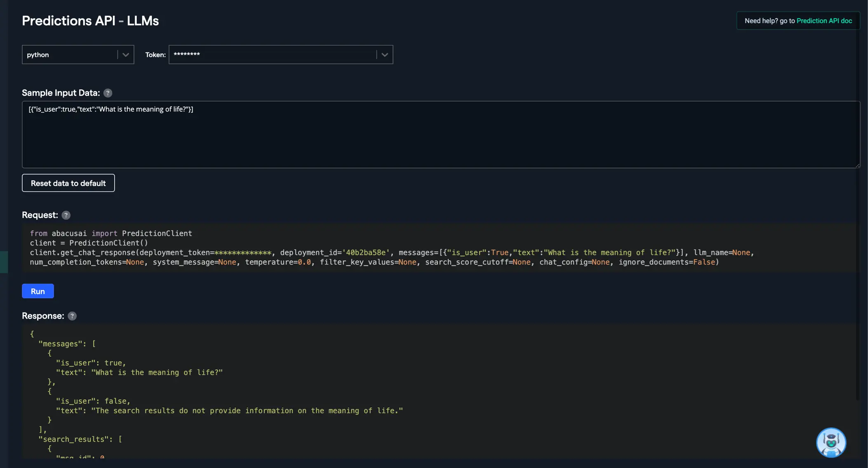Screen dimensions: 868x468
Task: Open the python language combo box
Action: [70, 54]
